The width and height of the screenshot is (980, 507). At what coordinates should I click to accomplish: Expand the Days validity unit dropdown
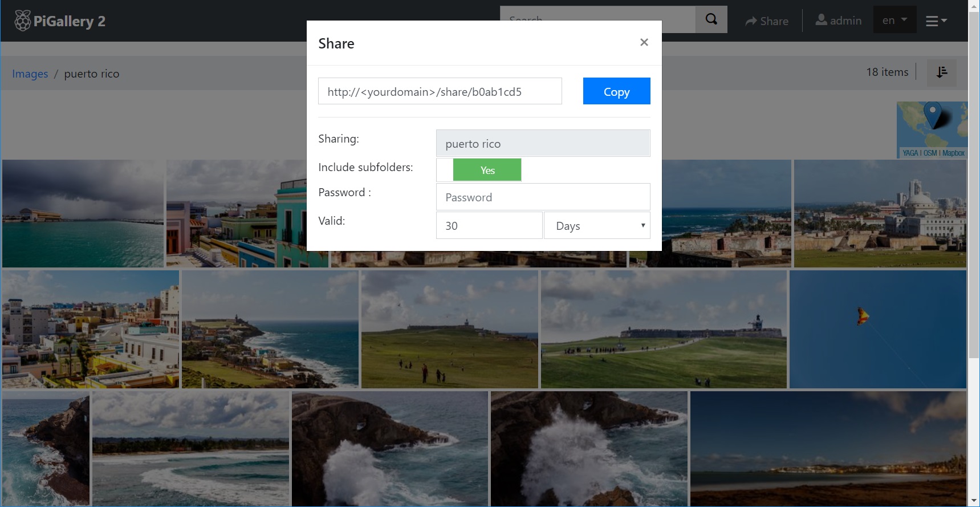coord(596,226)
